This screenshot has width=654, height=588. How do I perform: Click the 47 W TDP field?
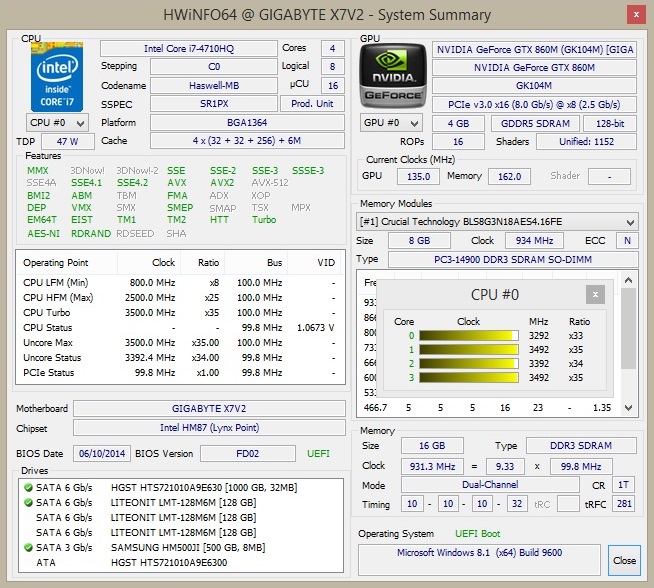(68, 141)
